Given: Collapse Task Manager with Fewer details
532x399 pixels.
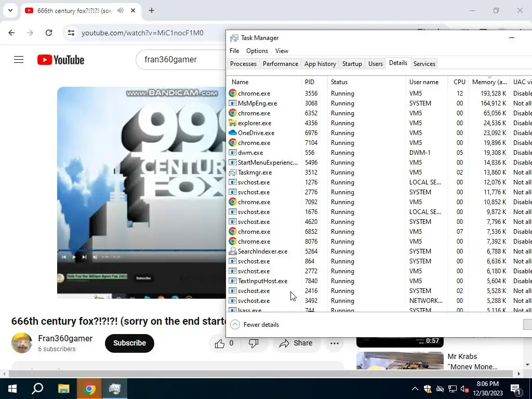Looking at the screenshot, I should tap(255, 325).
